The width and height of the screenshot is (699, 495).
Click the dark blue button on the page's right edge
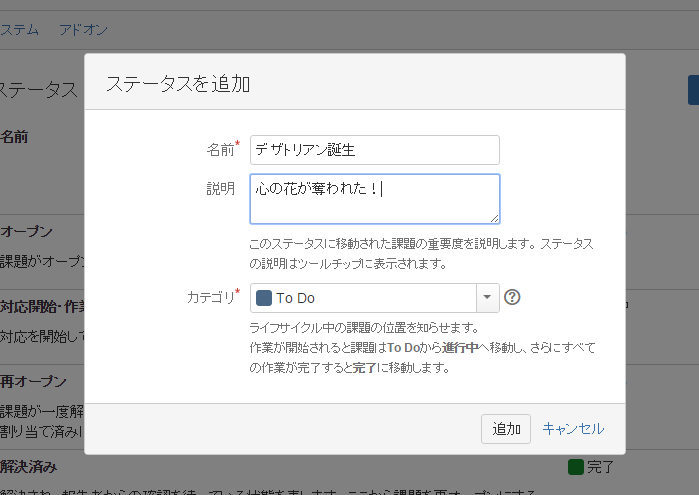(693, 90)
